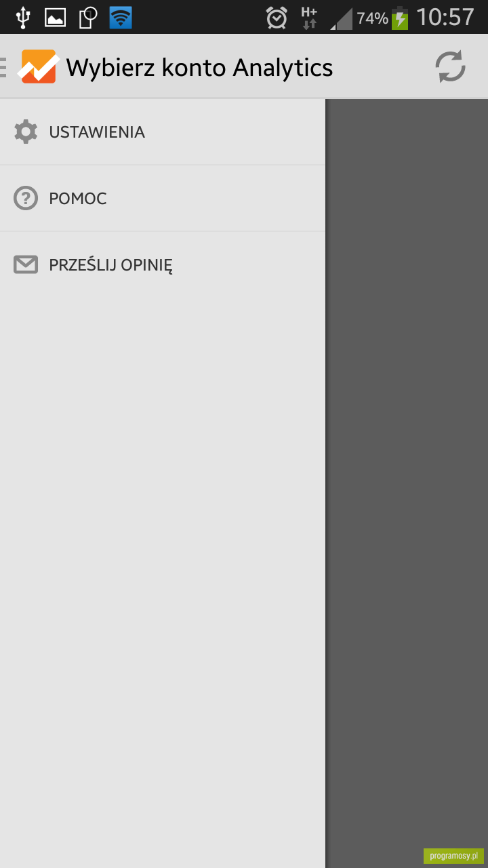
Task: Tap the gear icon beside Ustawienia
Action: [26, 132]
